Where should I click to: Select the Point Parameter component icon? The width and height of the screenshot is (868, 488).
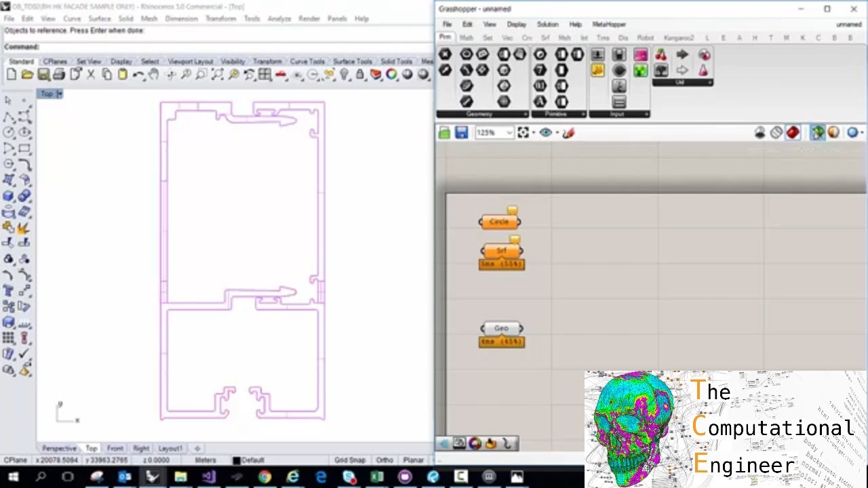coord(445,54)
